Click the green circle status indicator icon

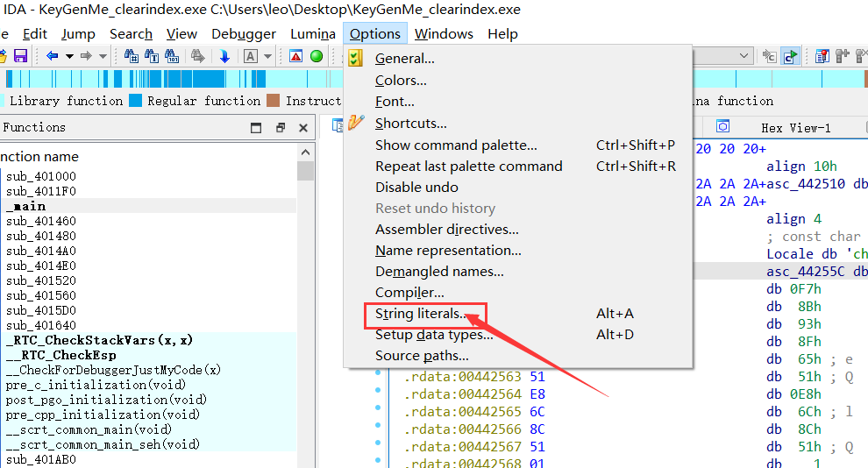pos(317,56)
